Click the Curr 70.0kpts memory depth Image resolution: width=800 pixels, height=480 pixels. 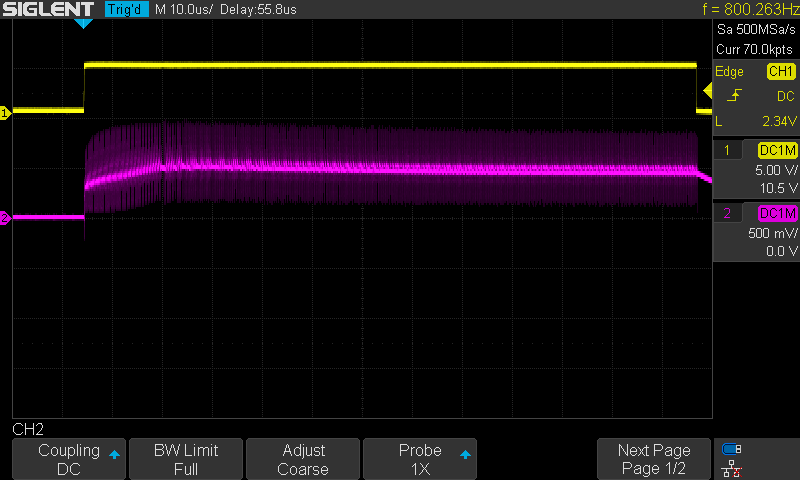click(755, 49)
